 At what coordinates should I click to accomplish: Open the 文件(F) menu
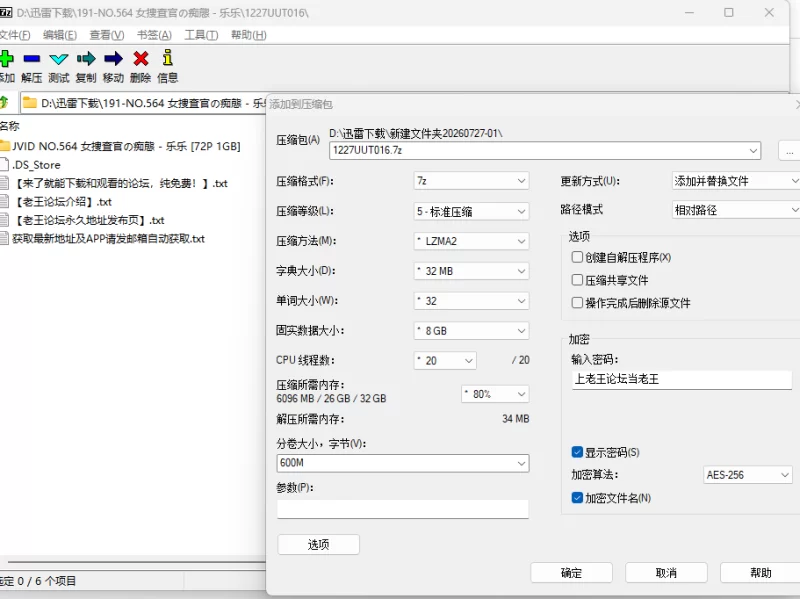(x=15, y=35)
